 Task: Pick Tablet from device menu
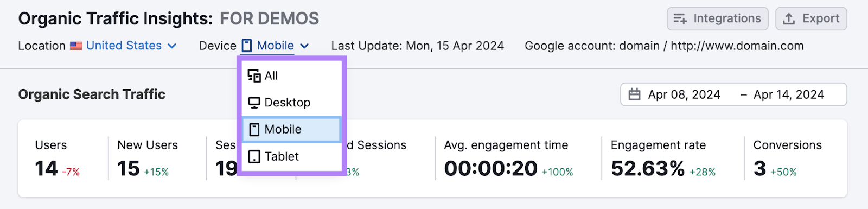click(292, 156)
